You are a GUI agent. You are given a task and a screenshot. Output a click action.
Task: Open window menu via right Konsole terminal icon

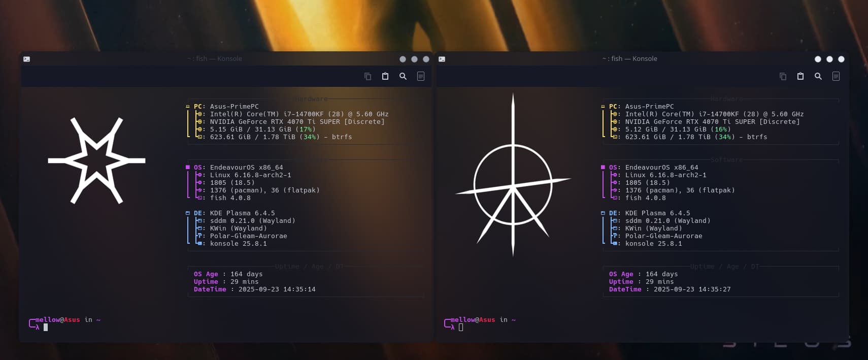tap(442, 59)
